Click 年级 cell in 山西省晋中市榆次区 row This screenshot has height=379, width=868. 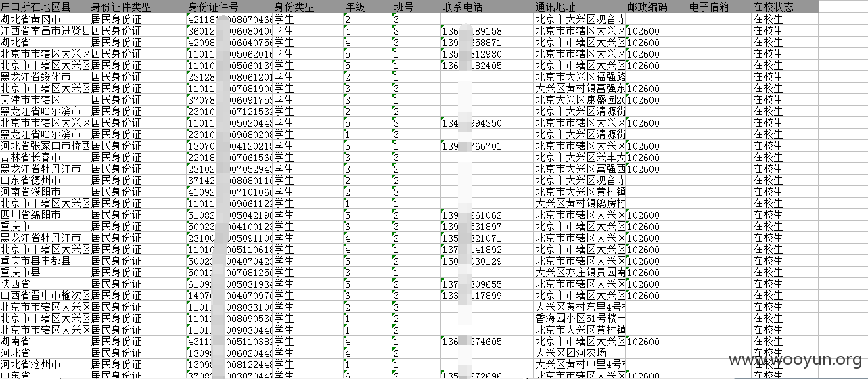[367, 296]
